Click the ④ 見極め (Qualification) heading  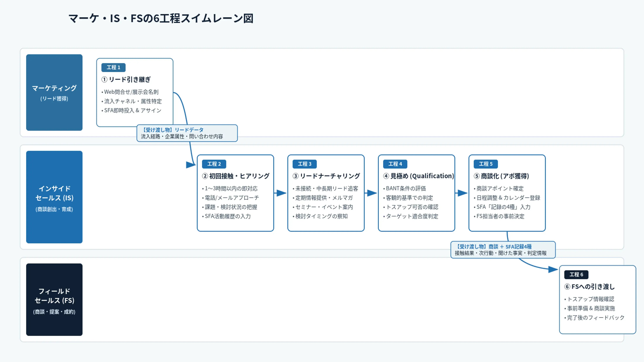418,176
